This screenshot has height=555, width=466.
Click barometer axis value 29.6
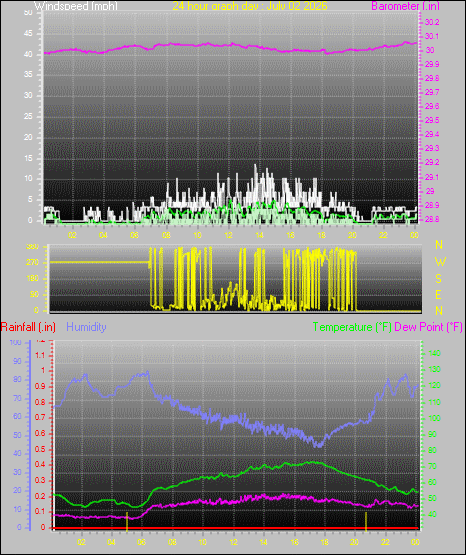432,107
